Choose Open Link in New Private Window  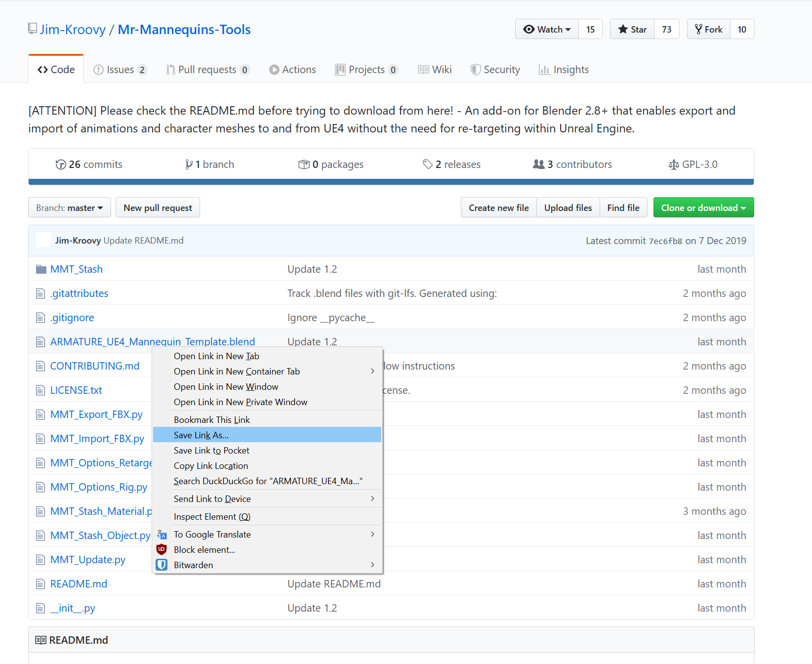267,402
